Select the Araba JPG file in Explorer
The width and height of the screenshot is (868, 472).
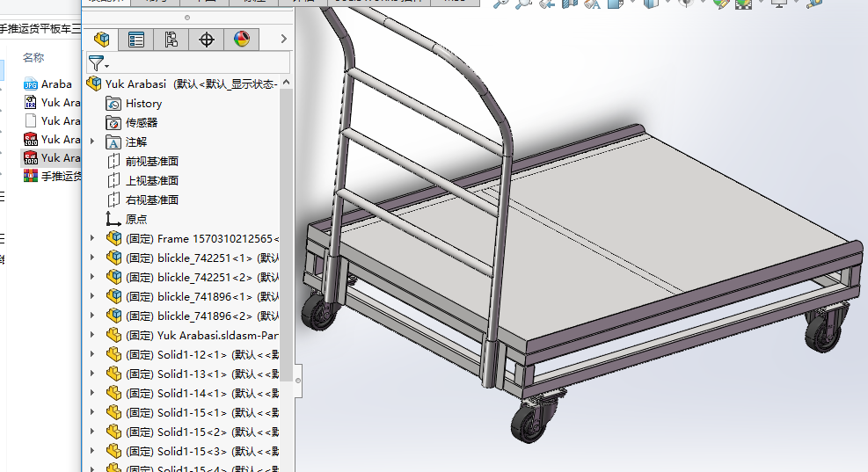point(48,84)
